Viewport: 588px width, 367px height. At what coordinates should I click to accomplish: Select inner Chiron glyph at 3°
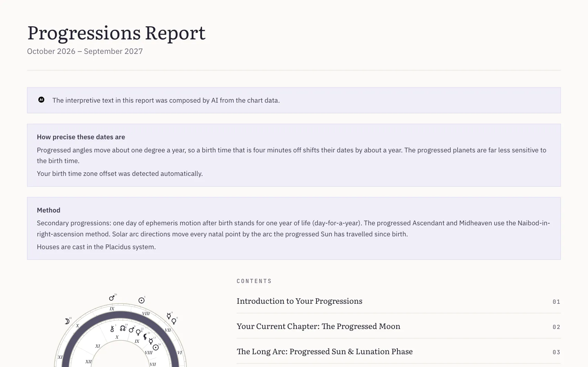pyautogui.click(x=112, y=329)
